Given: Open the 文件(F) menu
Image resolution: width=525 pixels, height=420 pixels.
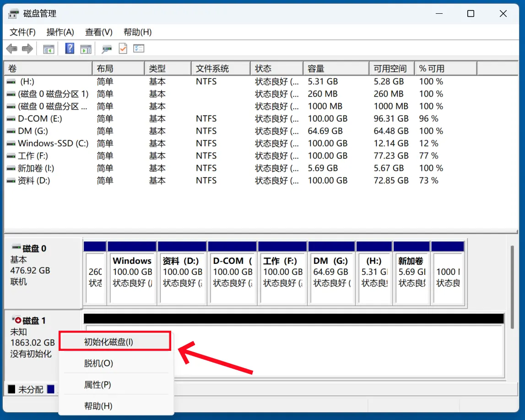Looking at the screenshot, I should (22, 32).
